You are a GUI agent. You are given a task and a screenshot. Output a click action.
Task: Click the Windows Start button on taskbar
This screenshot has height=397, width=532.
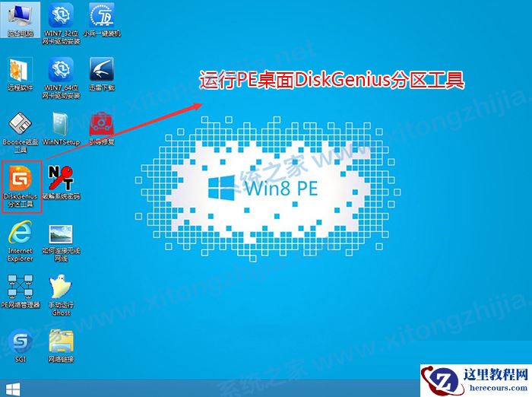click(13, 389)
